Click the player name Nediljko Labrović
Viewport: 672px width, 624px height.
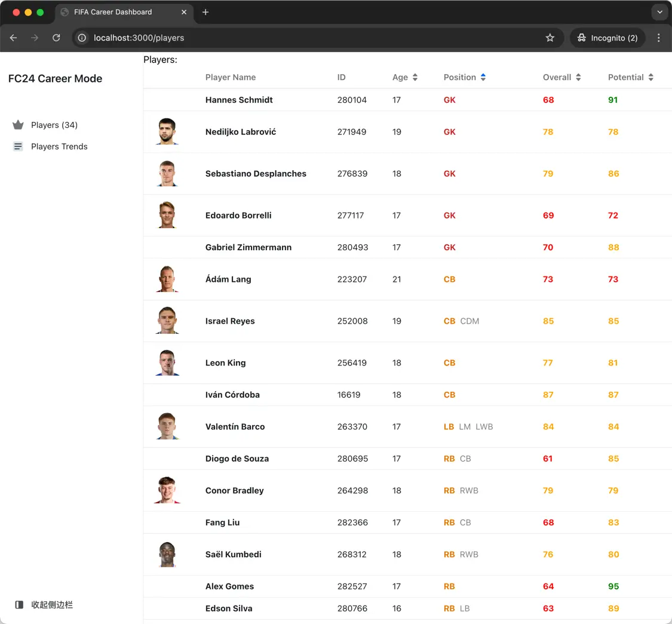click(x=241, y=132)
